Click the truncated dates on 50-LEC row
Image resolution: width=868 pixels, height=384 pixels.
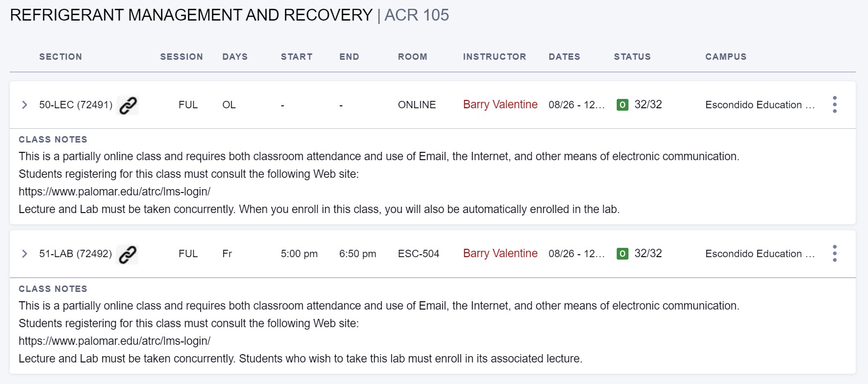pos(577,105)
